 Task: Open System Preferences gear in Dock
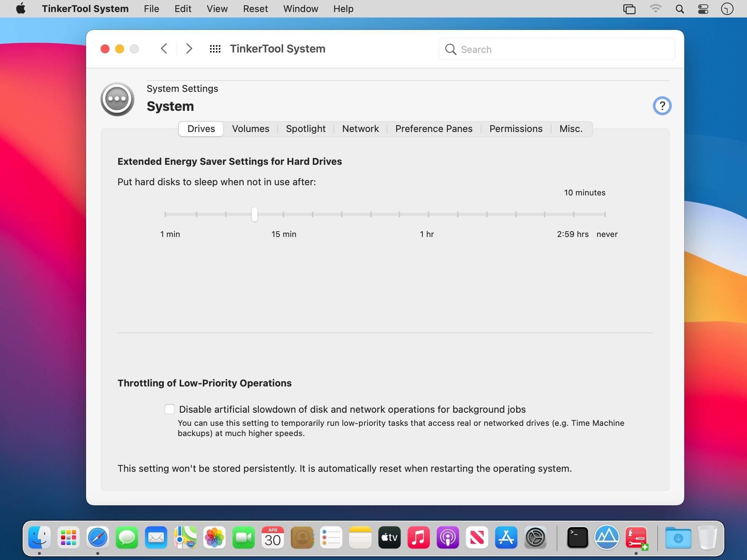pos(535,537)
